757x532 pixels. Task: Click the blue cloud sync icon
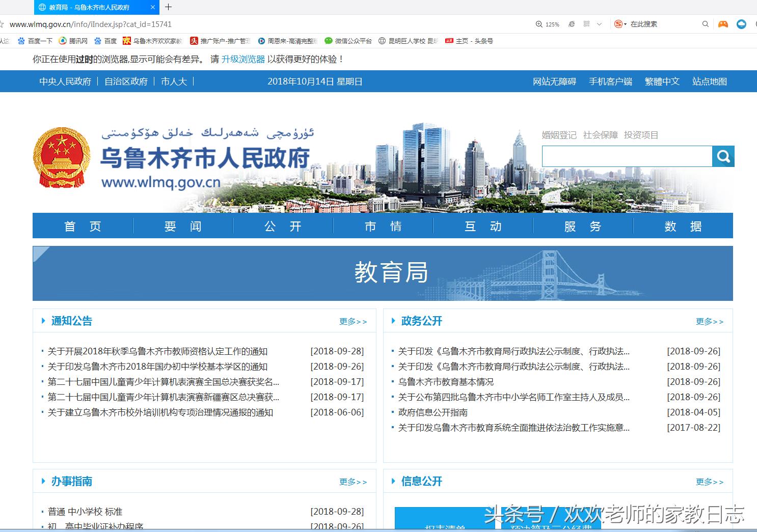point(741,24)
